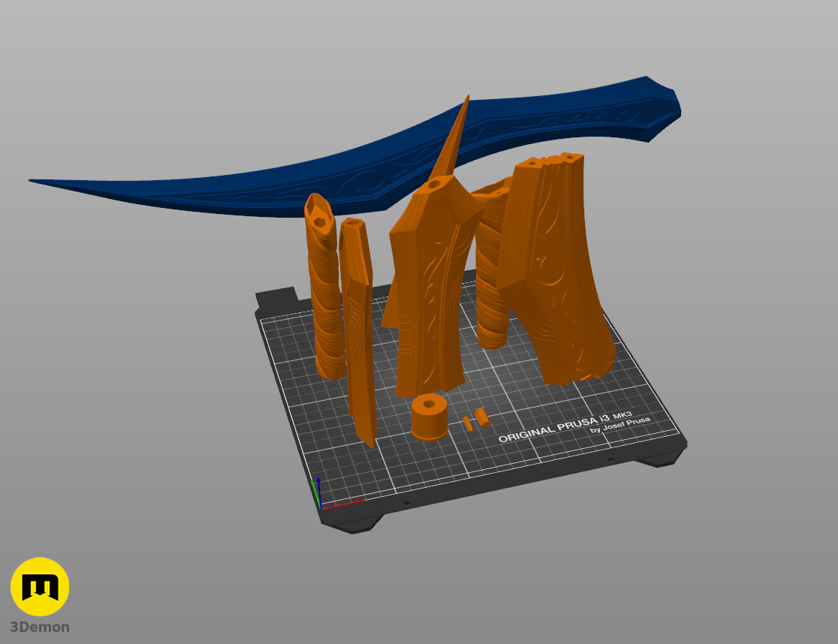This screenshot has width=838, height=644.
Task: Click the "ORIGINAL PRUSA i3 MK3" bed label
Action: pos(565,426)
